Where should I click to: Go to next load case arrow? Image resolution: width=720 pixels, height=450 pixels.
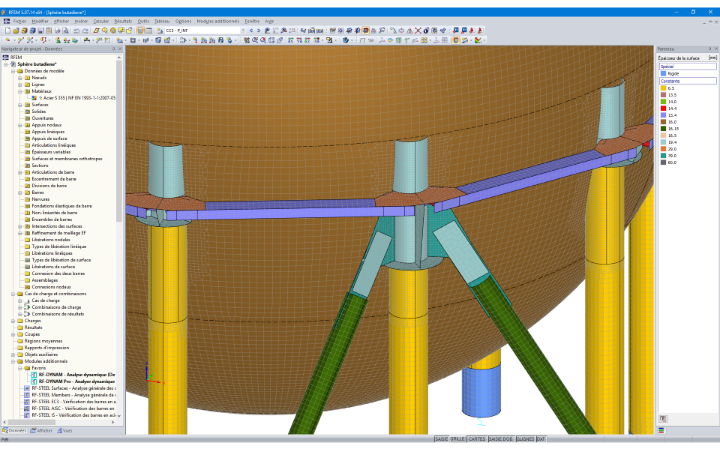point(259,31)
